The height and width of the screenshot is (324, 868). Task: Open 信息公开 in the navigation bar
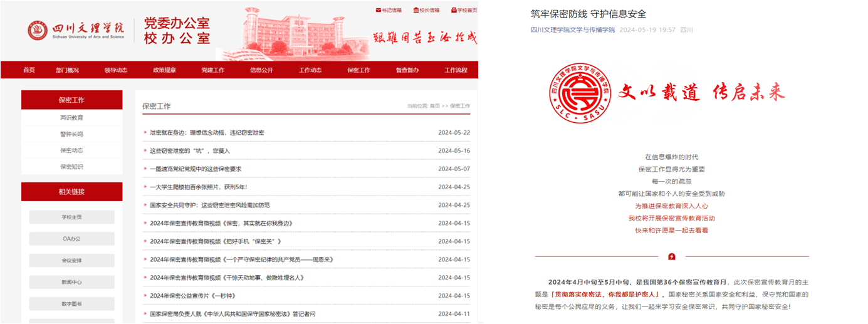click(261, 70)
